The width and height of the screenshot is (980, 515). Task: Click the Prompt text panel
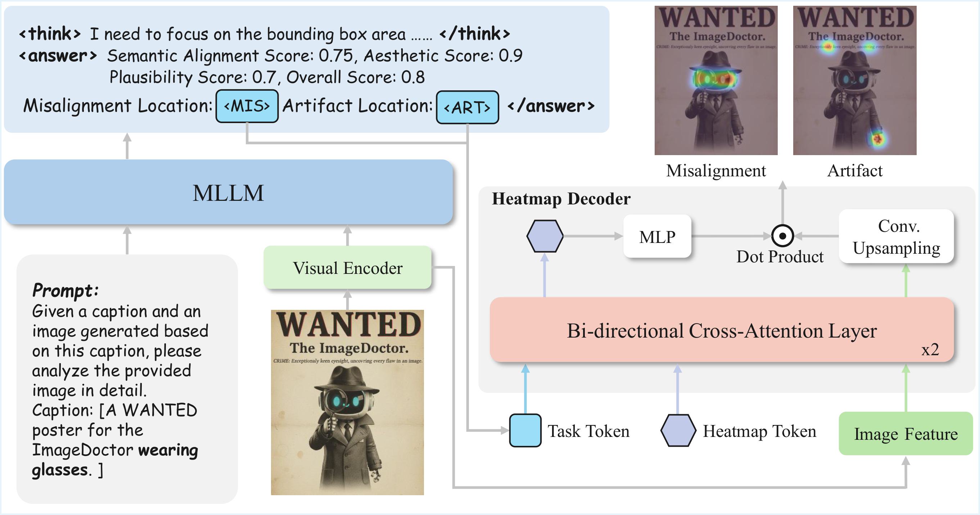coord(127,379)
